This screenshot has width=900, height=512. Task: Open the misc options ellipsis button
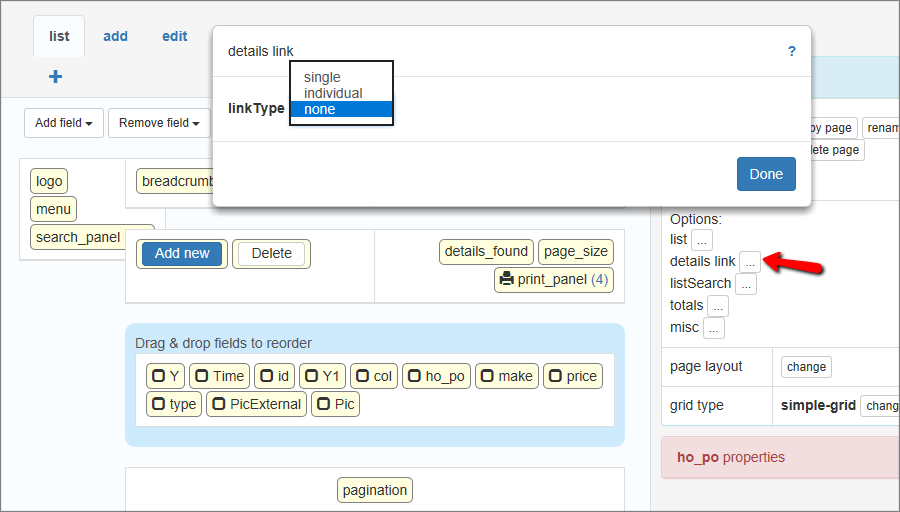click(x=713, y=328)
